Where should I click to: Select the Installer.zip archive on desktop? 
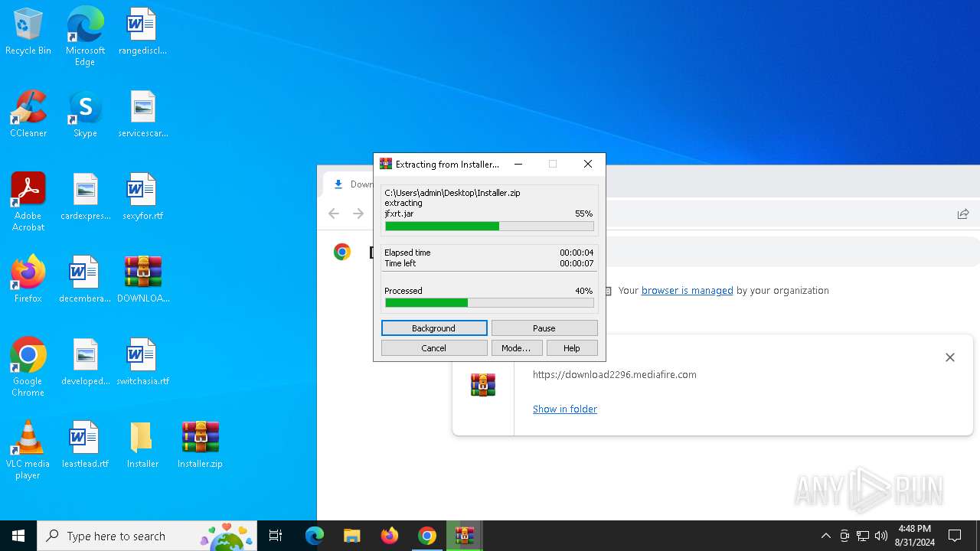click(200, 445)
